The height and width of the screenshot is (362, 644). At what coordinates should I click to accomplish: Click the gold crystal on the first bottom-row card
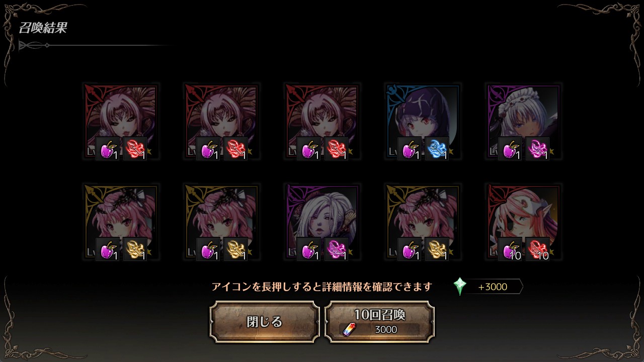(135, 249)
